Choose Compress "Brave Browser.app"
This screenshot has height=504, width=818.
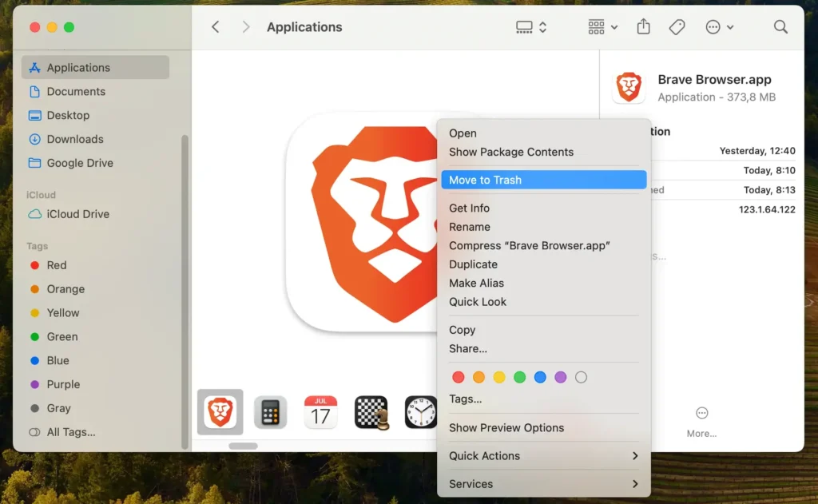click(543, 246)
